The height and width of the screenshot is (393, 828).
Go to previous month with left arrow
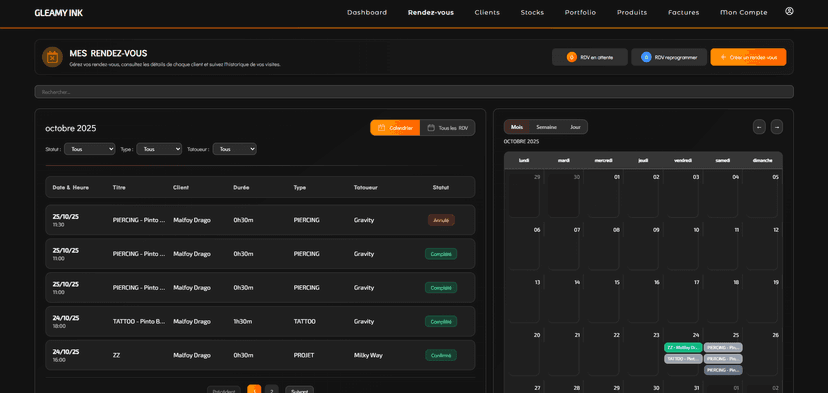pos(759,127)
